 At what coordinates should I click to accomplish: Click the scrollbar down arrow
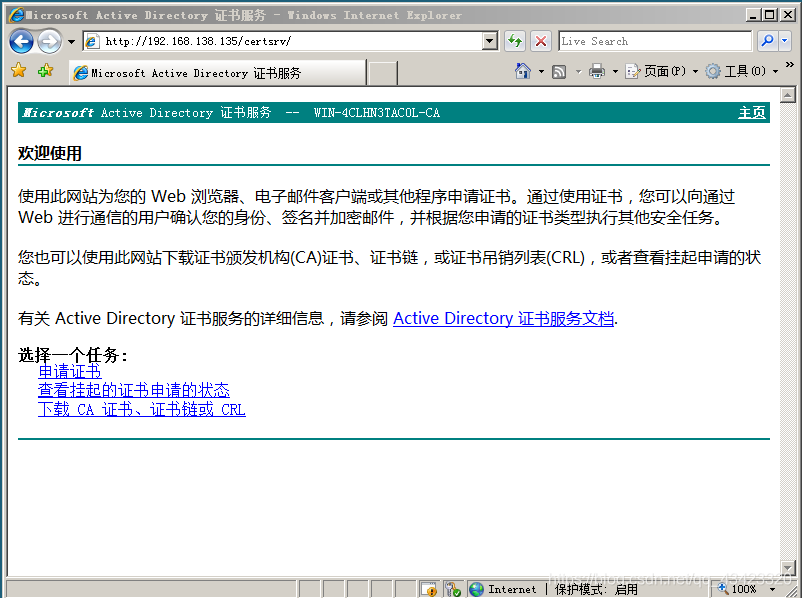pyautogui.click(x=788, y=567)
